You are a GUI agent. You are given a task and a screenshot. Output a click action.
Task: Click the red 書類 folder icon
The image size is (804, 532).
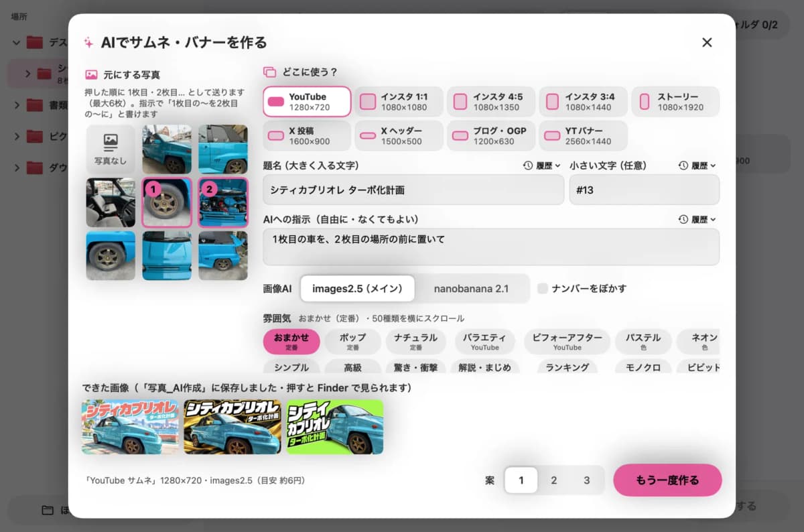[x=35, y=105]
